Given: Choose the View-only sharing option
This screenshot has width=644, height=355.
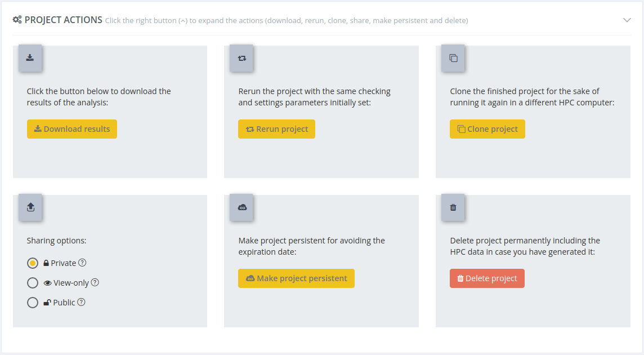Looking at the screenshot, I should [33, 282].
